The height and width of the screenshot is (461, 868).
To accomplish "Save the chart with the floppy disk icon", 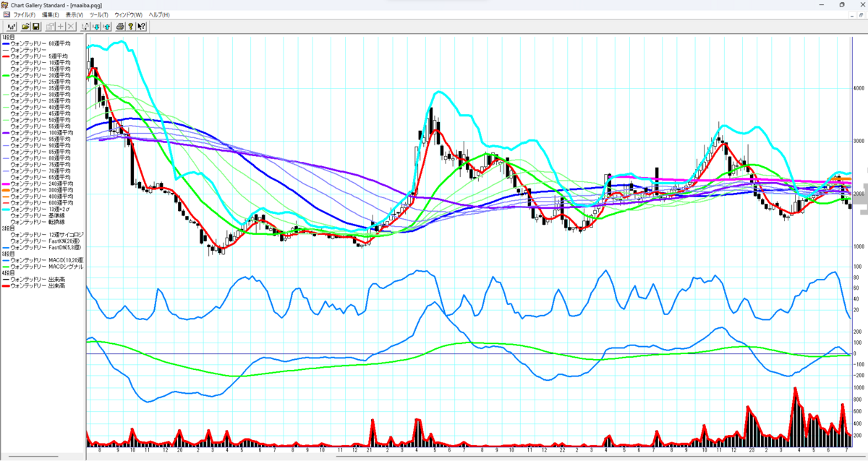I will (35, 27).
